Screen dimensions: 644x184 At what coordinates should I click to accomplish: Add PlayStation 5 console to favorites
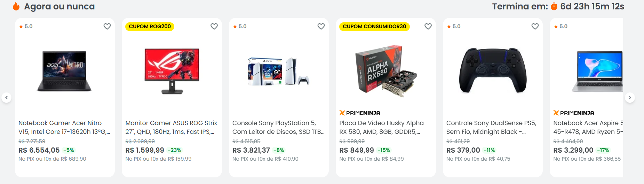click(321, 26)
